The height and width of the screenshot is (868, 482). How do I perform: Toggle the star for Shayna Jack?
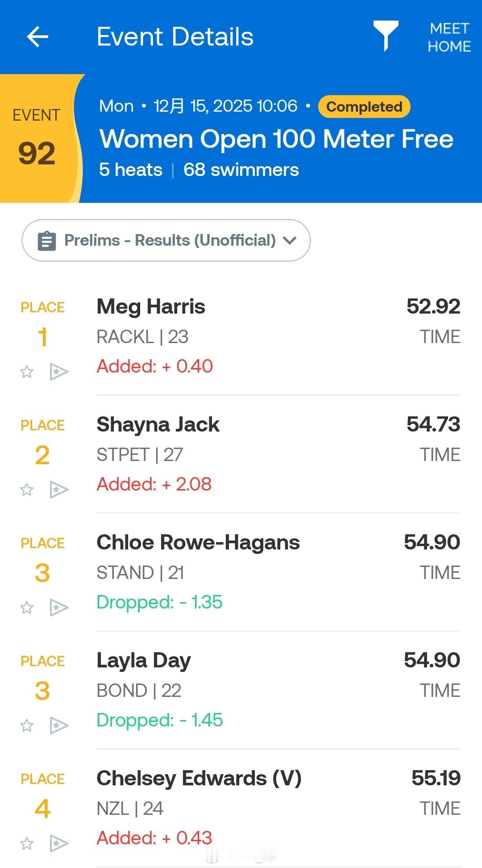point(27,490)
